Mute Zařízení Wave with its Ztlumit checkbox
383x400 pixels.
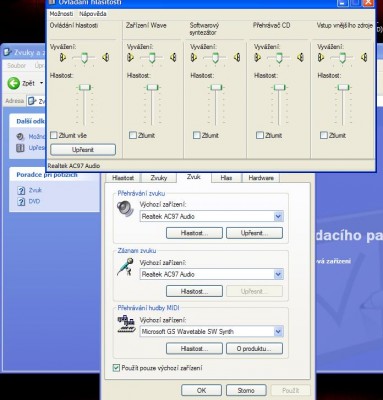click(133, 135)
